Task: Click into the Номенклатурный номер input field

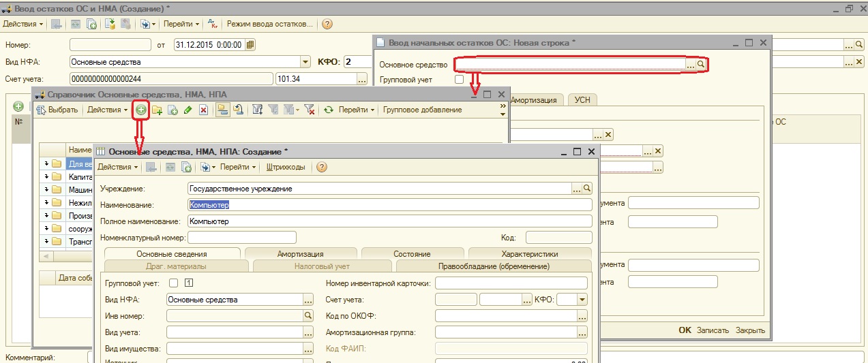Action: [241, 238]
